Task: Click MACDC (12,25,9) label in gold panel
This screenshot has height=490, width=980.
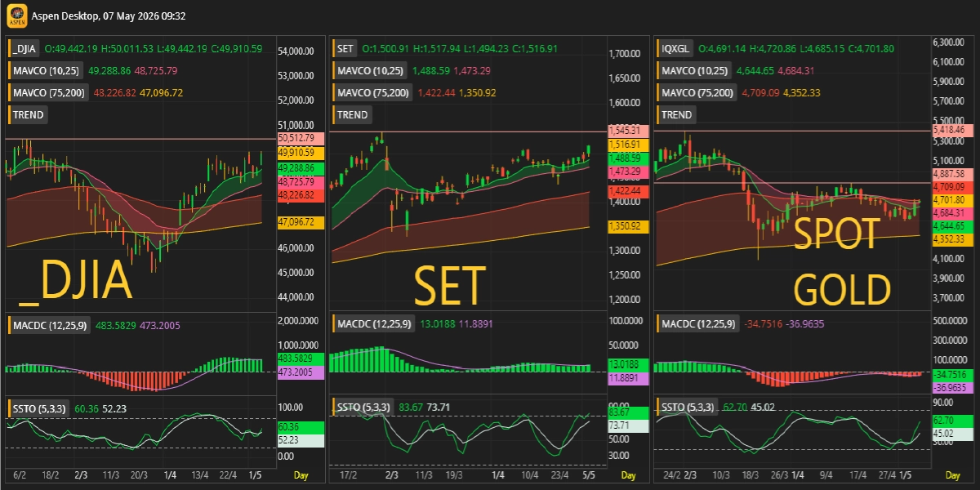Action: [697, 324]
